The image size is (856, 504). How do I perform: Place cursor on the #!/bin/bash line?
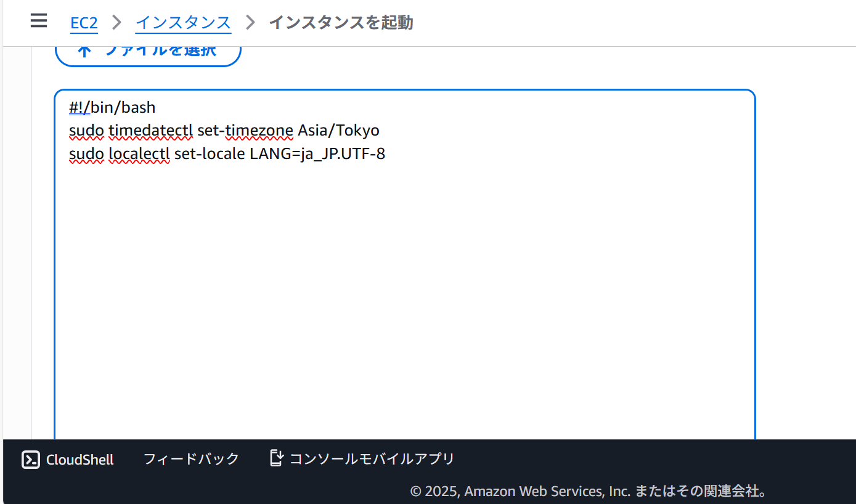pos(112,107)
